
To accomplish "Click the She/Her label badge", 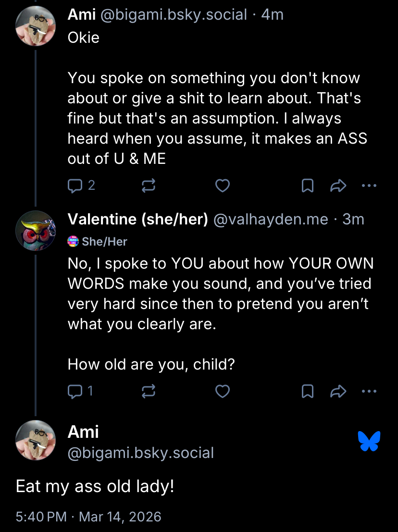I will click(x=98, y=241).
